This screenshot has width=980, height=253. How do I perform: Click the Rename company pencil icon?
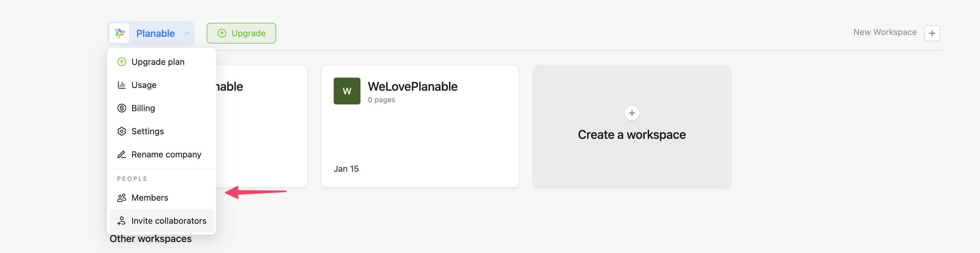pos(122,155)
